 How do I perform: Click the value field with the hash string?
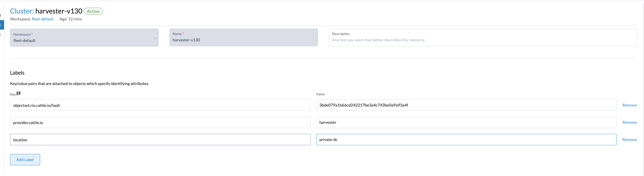pyautogui.click(x=466, y=105)
